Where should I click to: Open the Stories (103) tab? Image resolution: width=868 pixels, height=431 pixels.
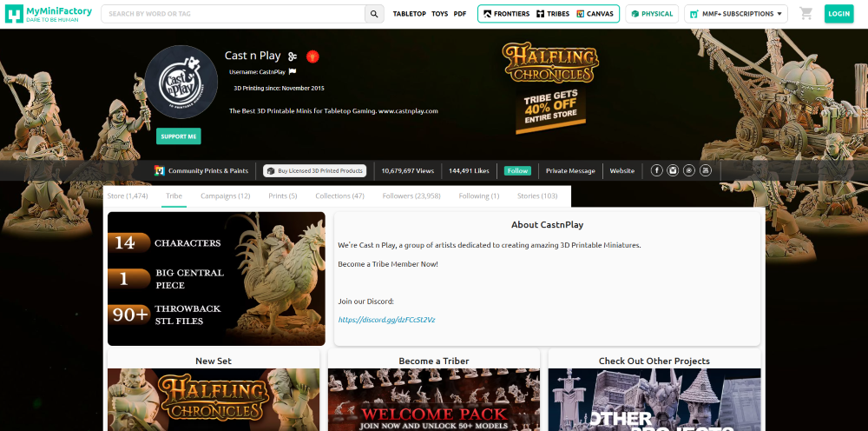coord(537,196)
